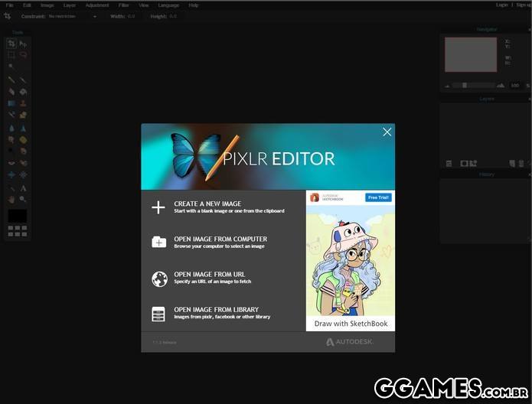
Task: Click the Login link
Action: tap(501, 5)
